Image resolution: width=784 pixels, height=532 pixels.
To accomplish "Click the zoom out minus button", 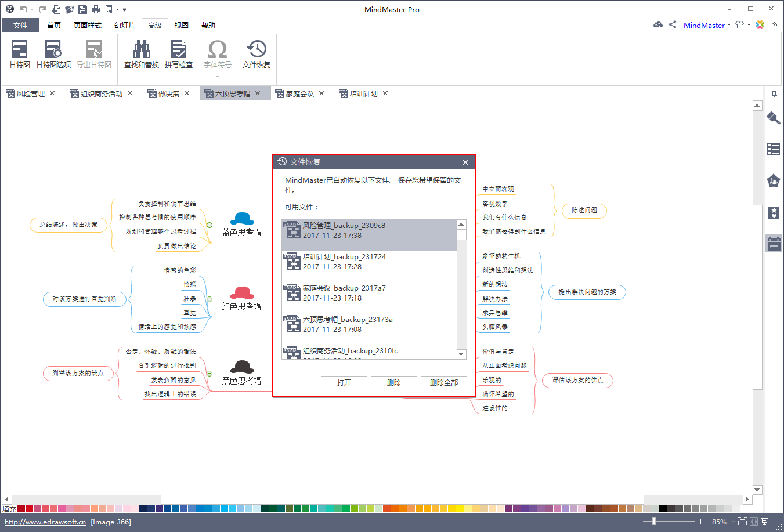I will 636,522.
